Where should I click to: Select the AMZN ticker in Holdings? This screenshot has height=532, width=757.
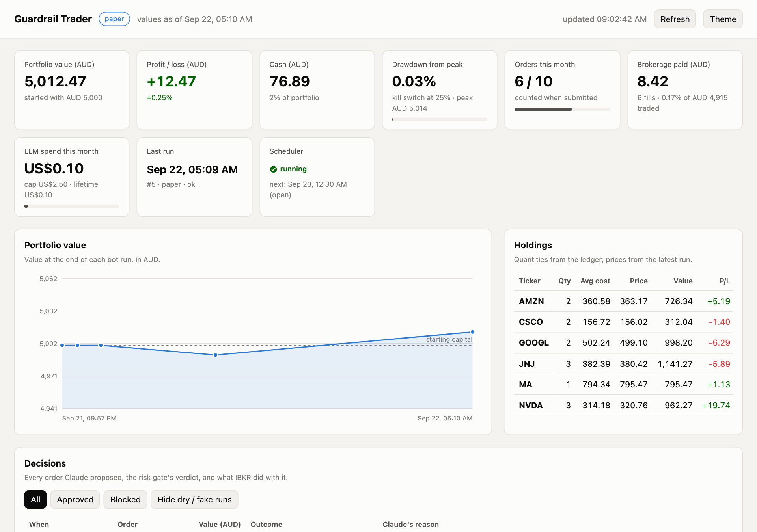click(x=531, y=301)
